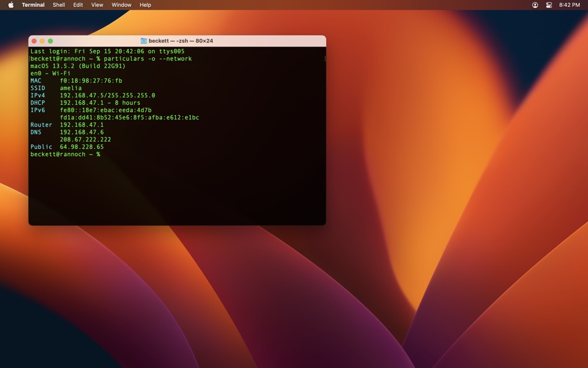Open Control Center from menu bar
Image resolution: width=588 pixels, height=368 pixels.
(x=549, y=5)
